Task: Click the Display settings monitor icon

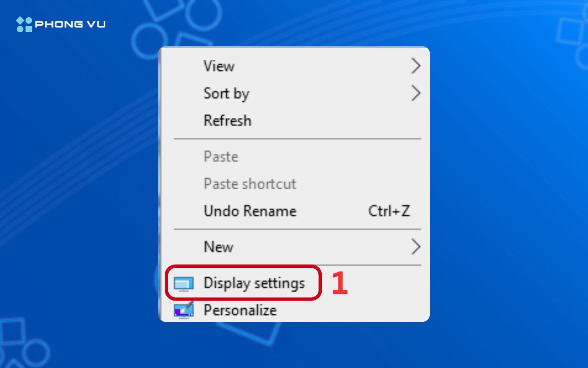Action: click(183, 283)
